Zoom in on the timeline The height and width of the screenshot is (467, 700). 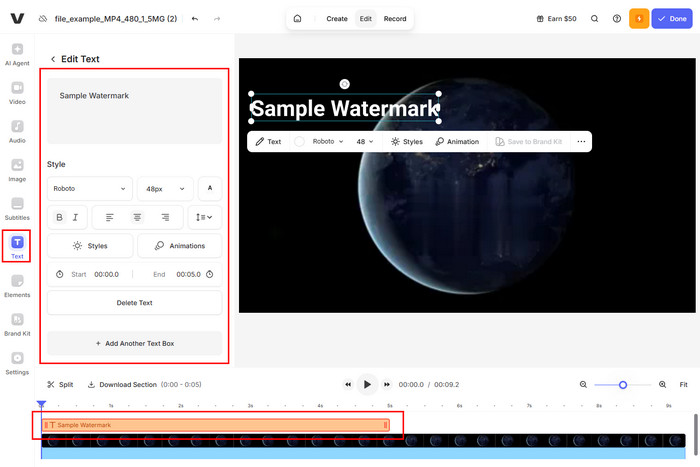662,384
